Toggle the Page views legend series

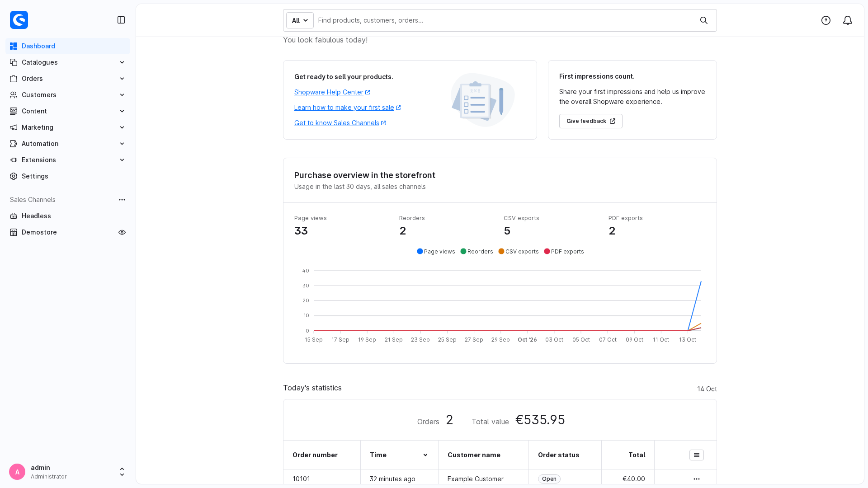436,252
